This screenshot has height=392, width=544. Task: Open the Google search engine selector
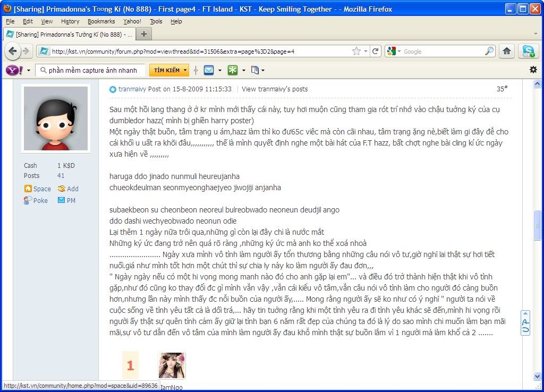point(394,52)
